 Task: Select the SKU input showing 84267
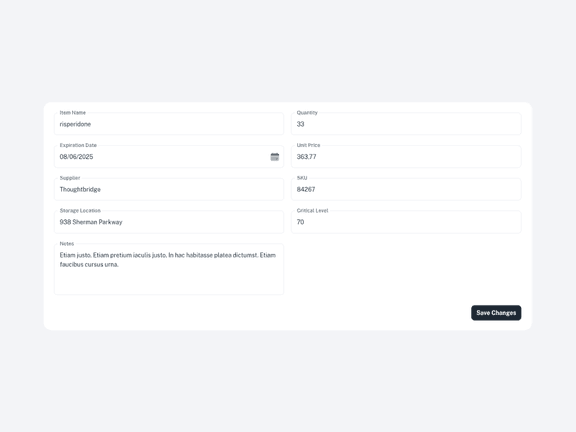click(406, 189)
